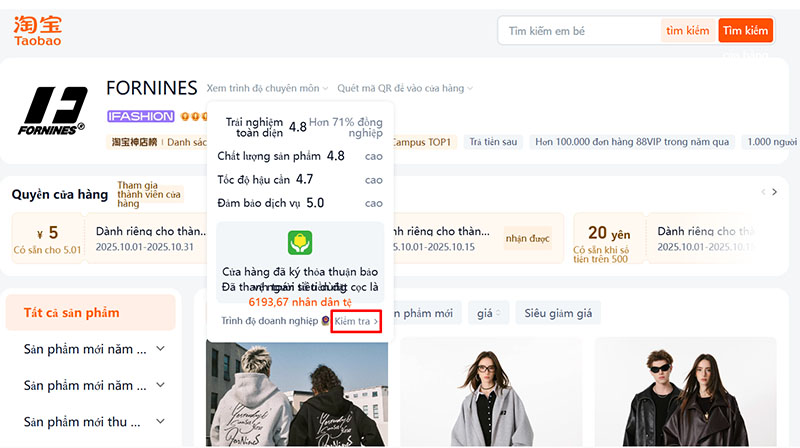
Task: Click the Taobao god-store badge
Action: pyautogui.click(x=134, y=142)
